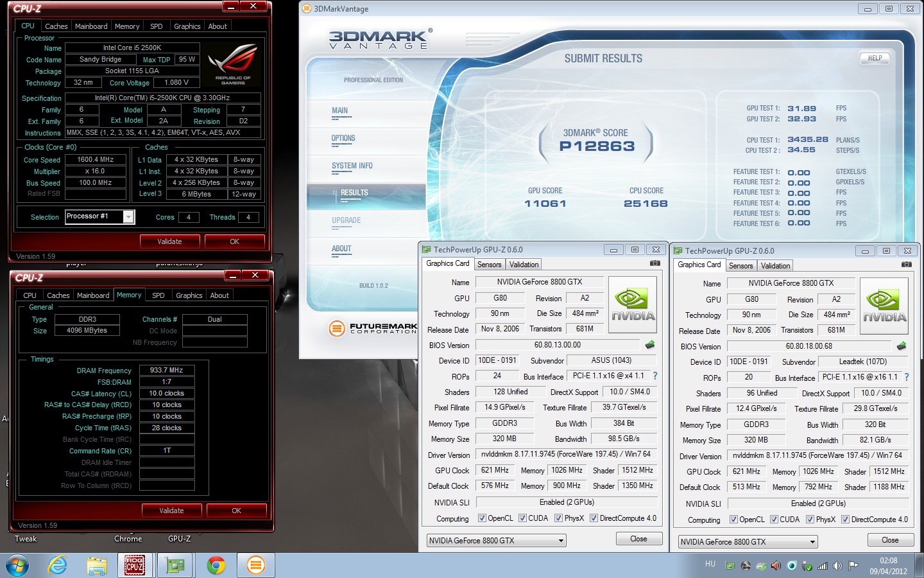The width and height of the screenshot is (924, 578).
Task: Open About tab in top CPU-Z window
Action: pyautogui.click(x=218, y=26)
